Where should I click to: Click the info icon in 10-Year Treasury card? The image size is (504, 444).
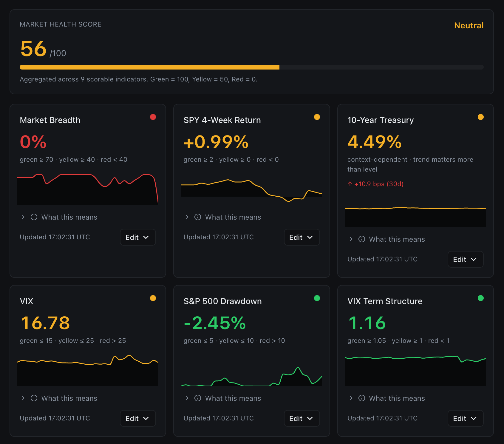[x=362, y=239]
